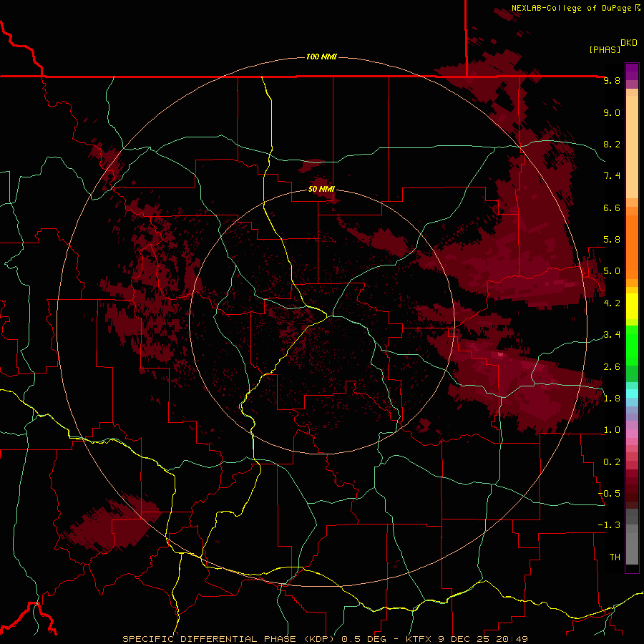Click the 9.8 value on the legend
The height and width of the screenshot is (644, 644).
click(x=612, y=80)
